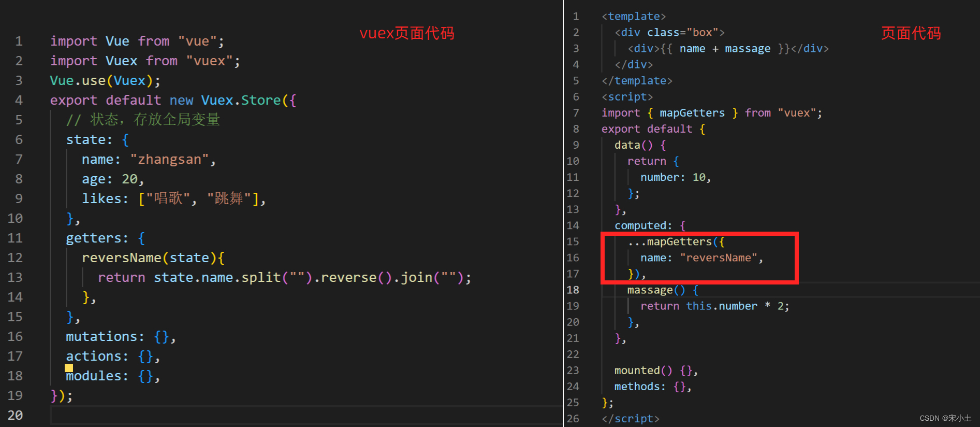Click the reversName(state){ function definition
The height and width of the screenshot is (427, 980).
(153, 258)
